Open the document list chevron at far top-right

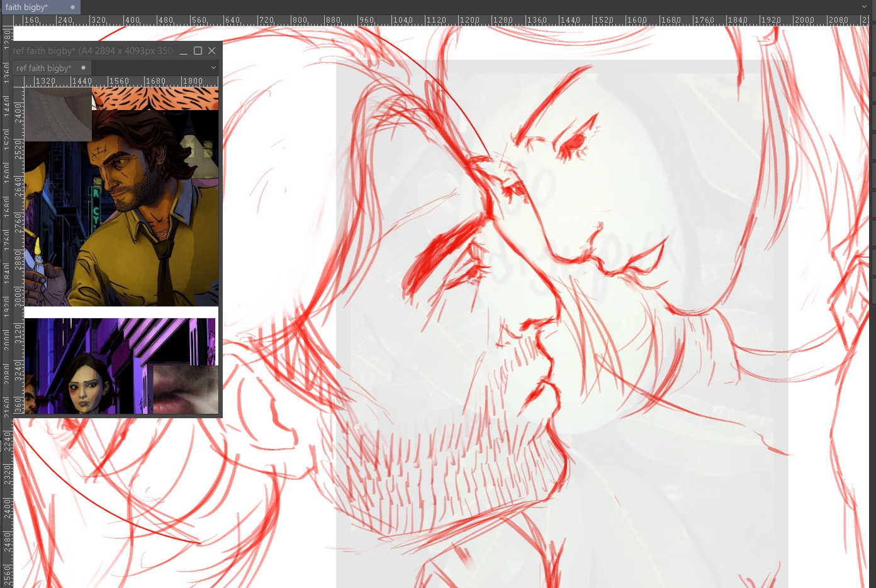coord(864,7)
